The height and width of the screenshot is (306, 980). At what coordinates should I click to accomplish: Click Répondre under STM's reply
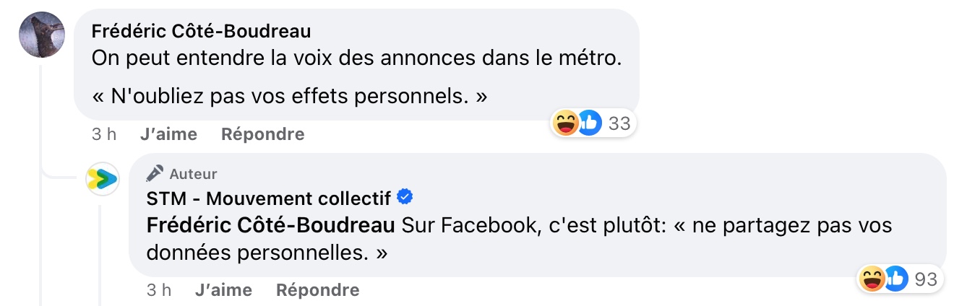[317, 290]
